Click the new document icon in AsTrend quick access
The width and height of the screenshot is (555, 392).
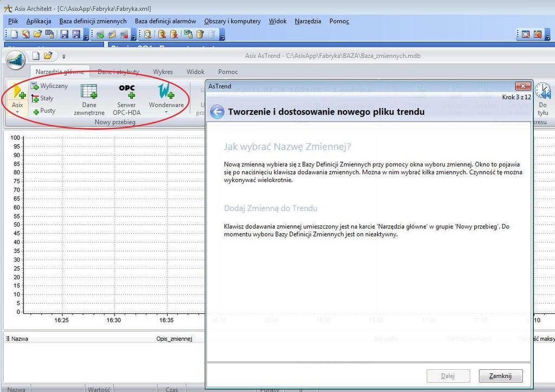pyautogui.click(x=36, y=56)
